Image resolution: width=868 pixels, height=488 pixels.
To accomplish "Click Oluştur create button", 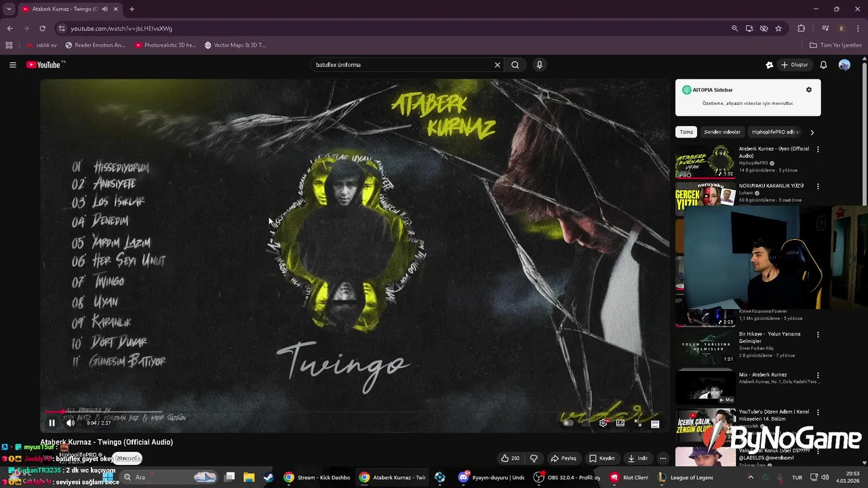I will 794,65.
